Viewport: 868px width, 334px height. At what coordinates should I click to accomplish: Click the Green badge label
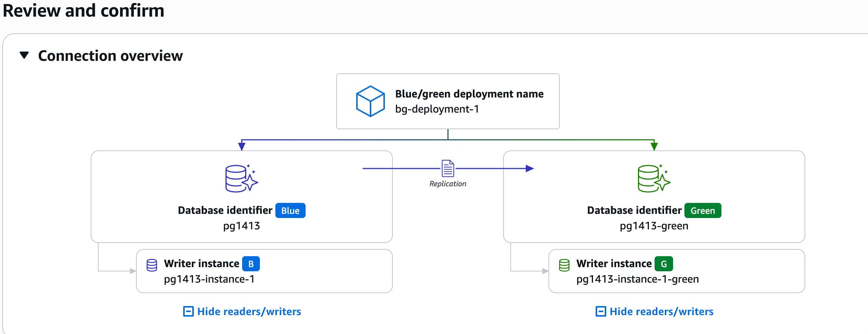703,210
